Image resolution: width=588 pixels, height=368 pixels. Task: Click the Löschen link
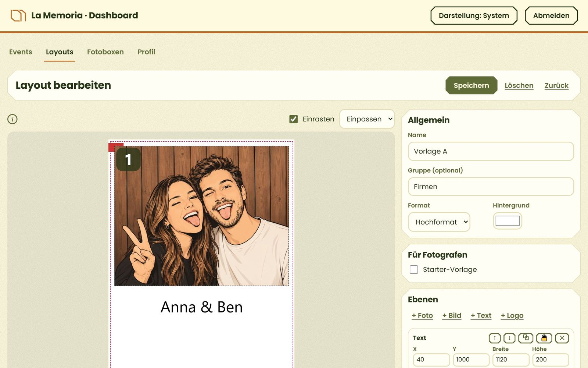(x=519, y=85)
